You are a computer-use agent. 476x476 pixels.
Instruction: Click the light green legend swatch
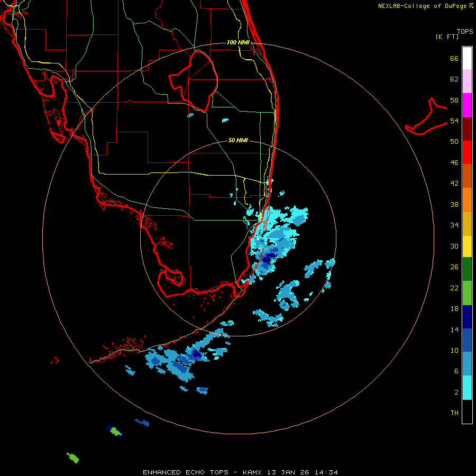click(x=467, y=293)
